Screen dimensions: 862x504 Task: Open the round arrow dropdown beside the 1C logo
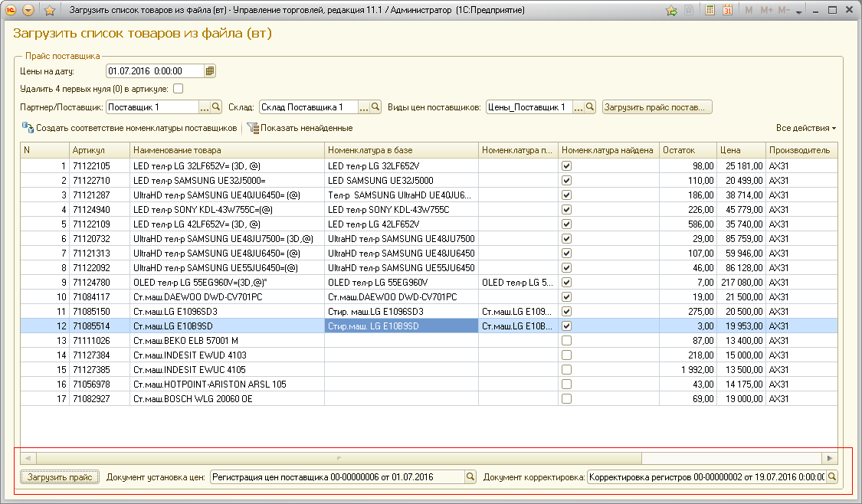[28, 10]
